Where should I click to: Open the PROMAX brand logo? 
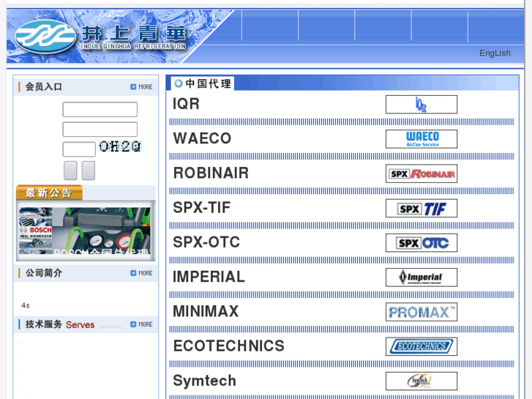click(422, 312)
